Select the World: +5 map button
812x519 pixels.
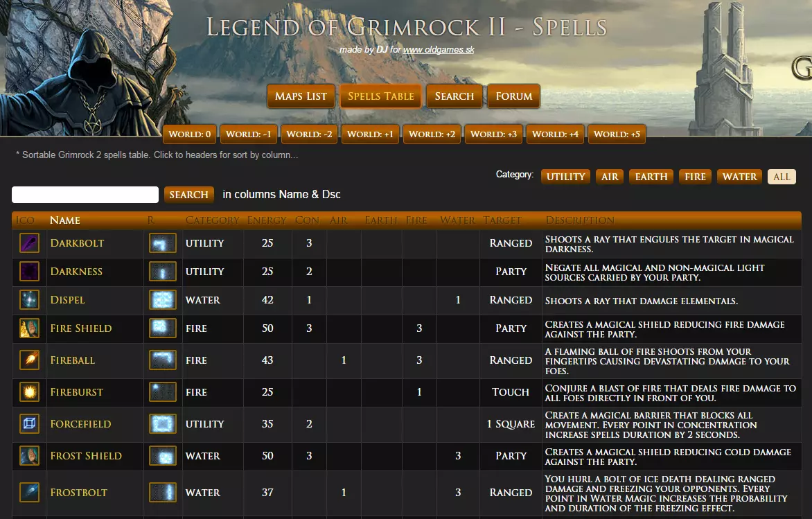(617, 134)
